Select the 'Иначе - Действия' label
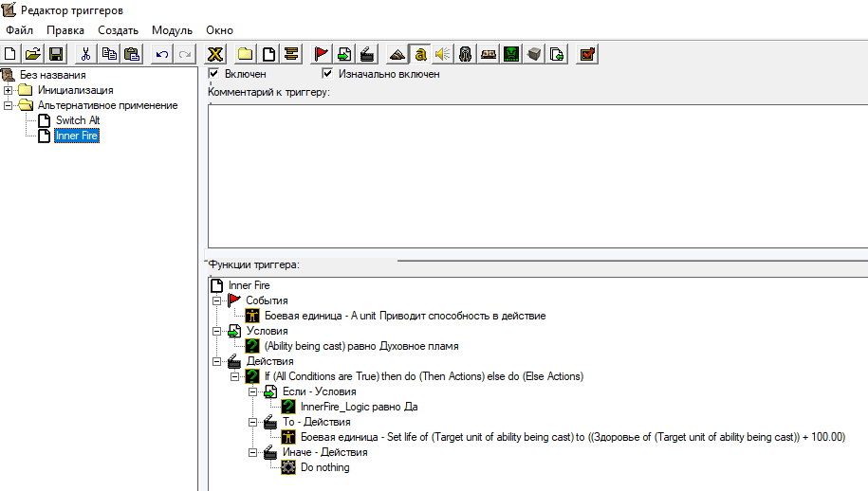 pyautogui.click(x=325, y=452)
